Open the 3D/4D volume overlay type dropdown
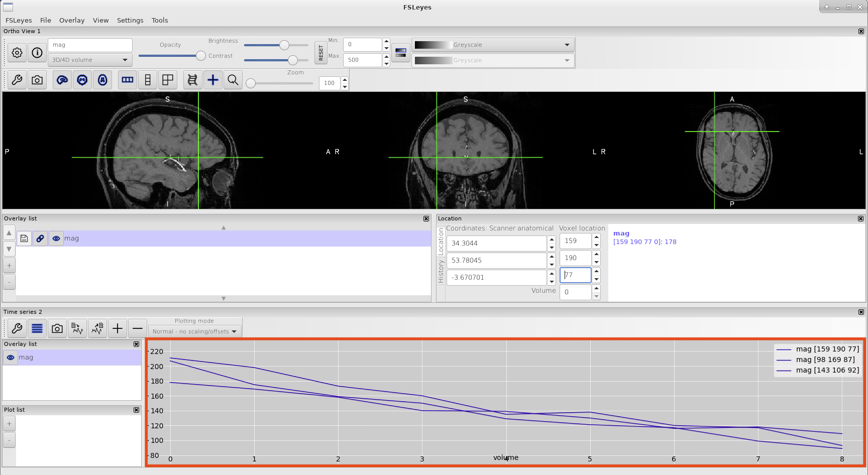The width and height of the screenshot is (868, 475). (x=90, y=60)
